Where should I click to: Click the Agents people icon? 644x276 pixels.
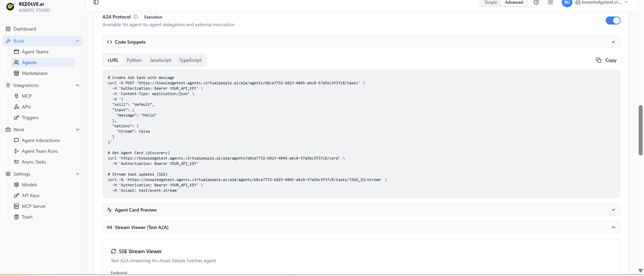(x=16, y=62)
